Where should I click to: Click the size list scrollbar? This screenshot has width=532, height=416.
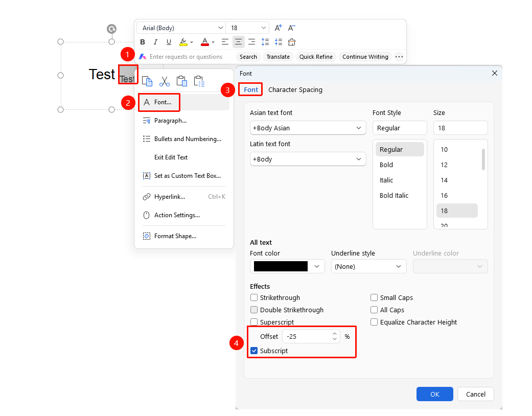pyautogui.click(x=483, y=159)
